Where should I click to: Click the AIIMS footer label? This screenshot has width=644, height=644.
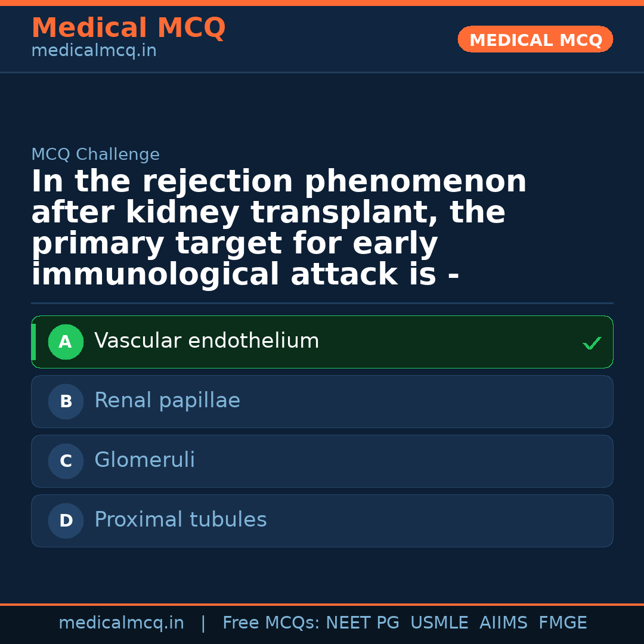503,623
